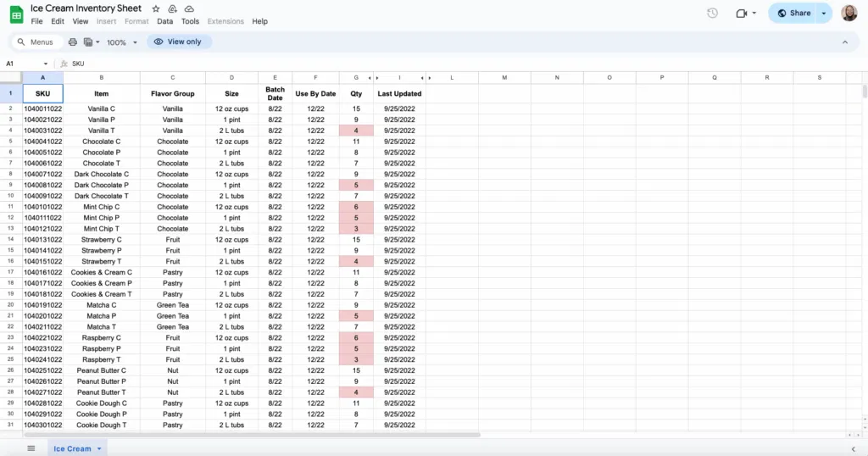This screenshot has height=456, width=868.
Task: Select the Vanilla C item cell
Action: pos(102,109)
